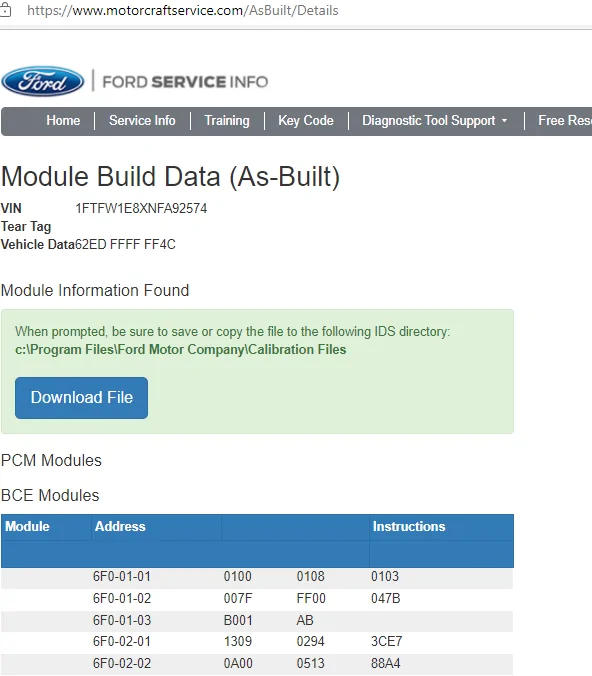Open the Training menu item
The image size is (592, 676).
(x=227, y=121)
